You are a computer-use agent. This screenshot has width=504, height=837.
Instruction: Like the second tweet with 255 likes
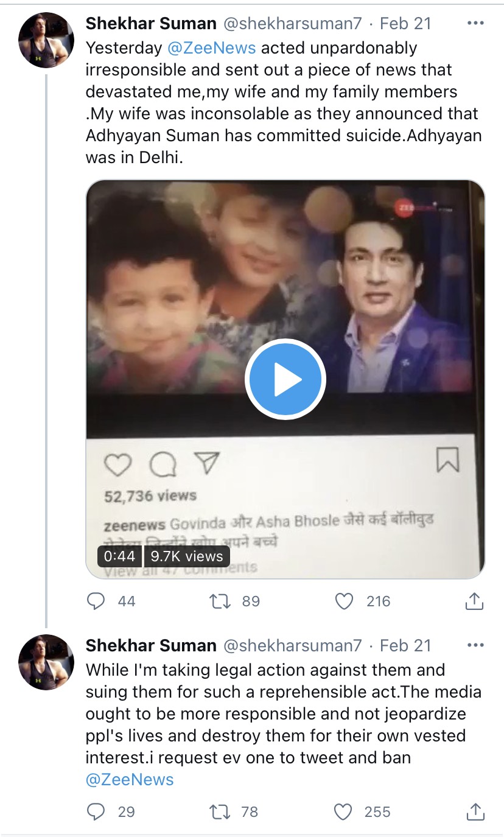[345, 811]
